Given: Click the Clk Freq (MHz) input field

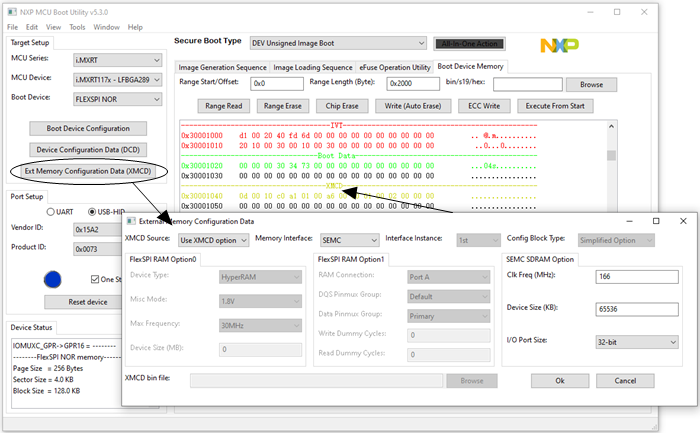Looking at the screenshot, I should pos(637,277).
